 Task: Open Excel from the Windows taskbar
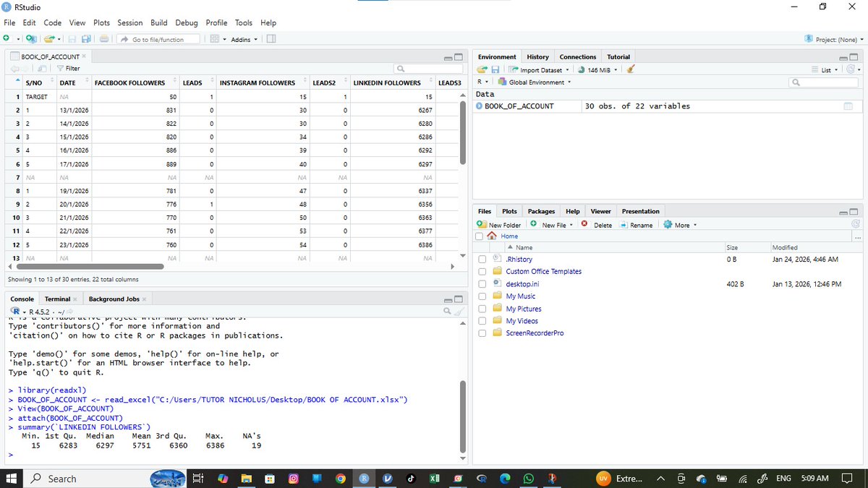click(435, 479)
